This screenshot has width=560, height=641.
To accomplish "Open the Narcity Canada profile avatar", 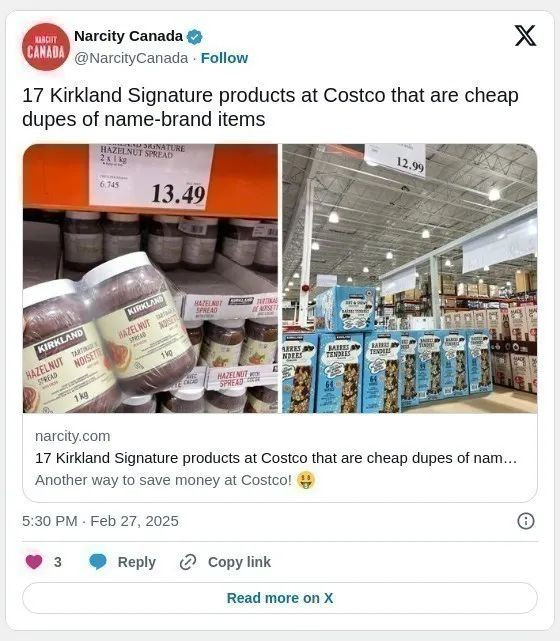I will (46, 47).
